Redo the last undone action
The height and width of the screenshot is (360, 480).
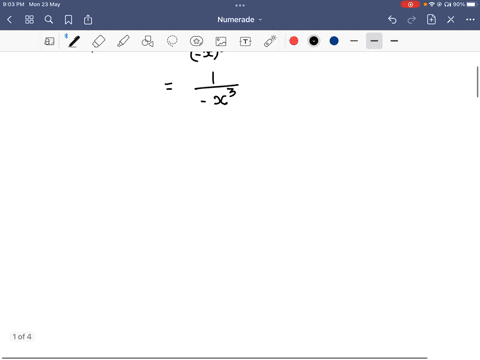pyautogui.click(x=412, y=20)
